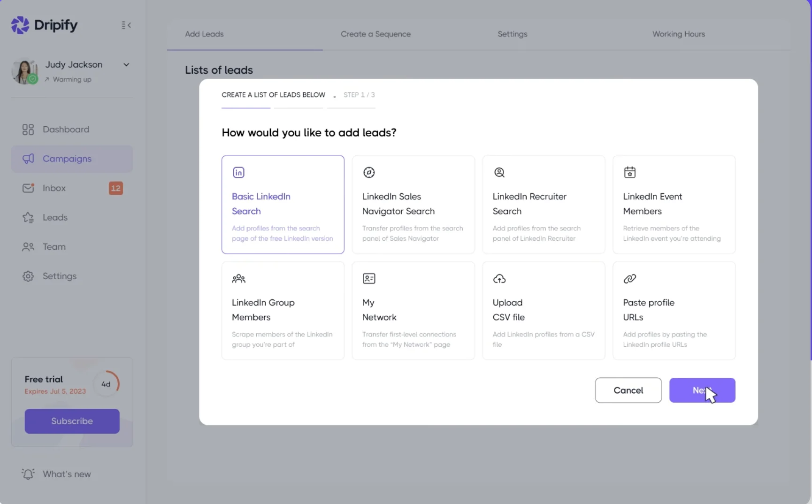Click the Cancel button

tap(628, 390)
